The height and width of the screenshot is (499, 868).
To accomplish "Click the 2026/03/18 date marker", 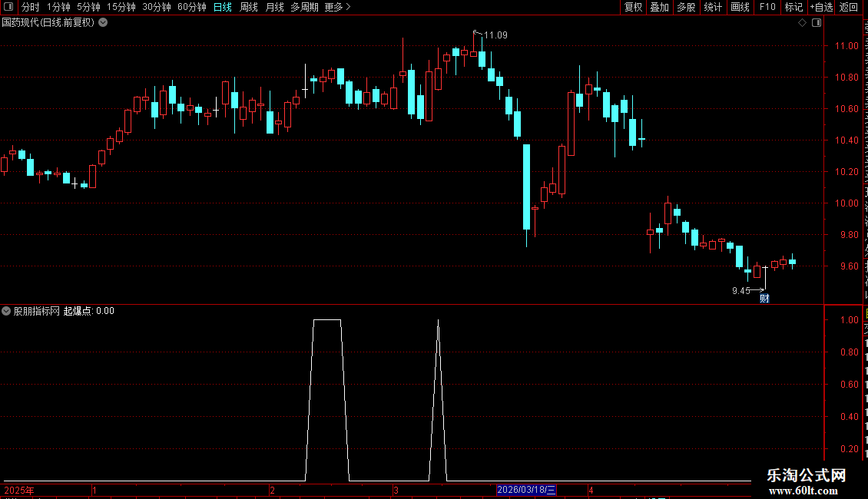I will pos(526,490).
